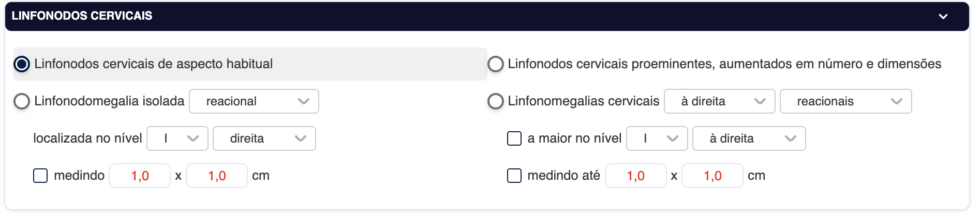Screen dimensions: 980x219
Task: Choose Linfonomegalias cervicais radio option
Action: 496,101
